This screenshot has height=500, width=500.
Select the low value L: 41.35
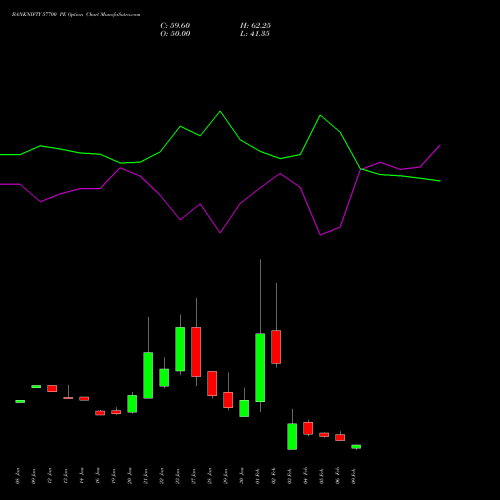[x=255, y=34]
